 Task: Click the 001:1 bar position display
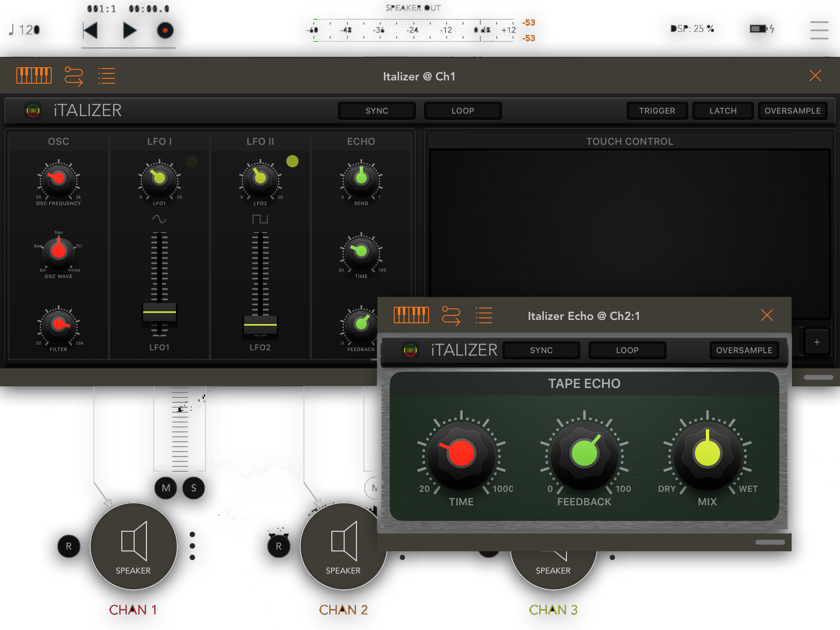click(101, 9)
